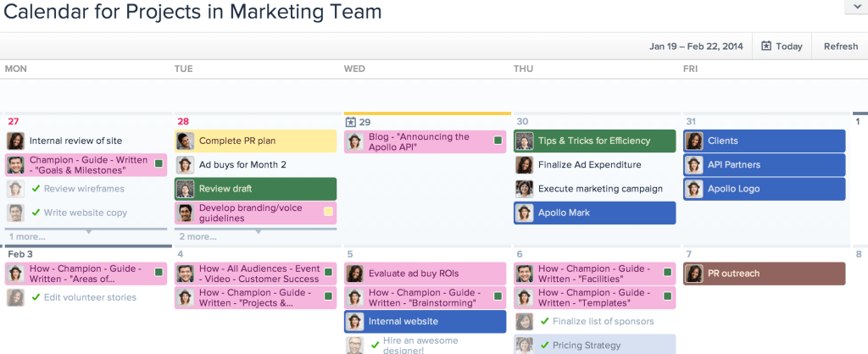This screenshot has height=354, width=868.
Task: Toggle checkmark on Write website copy
Action: point(36,213)
